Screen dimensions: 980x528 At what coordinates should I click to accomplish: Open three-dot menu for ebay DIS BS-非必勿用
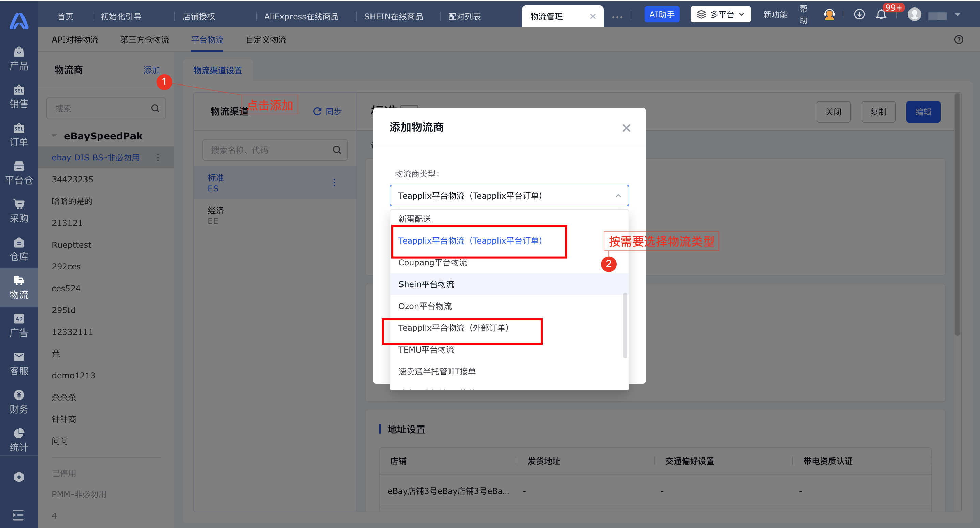(158, 157)
